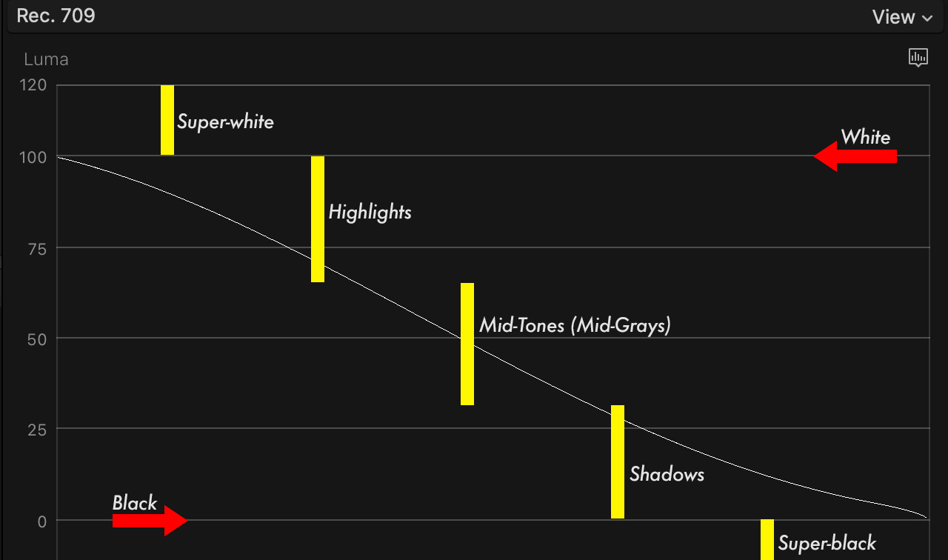This screenshot has width=948, height=560.
Task: Click the red arrow next to Black
Action: (150, 521)
